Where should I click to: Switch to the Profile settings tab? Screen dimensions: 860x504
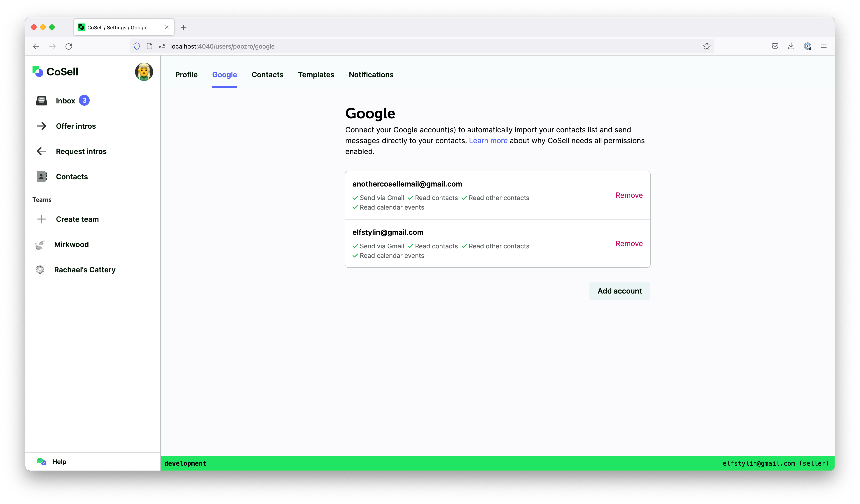tap(186, 75)
